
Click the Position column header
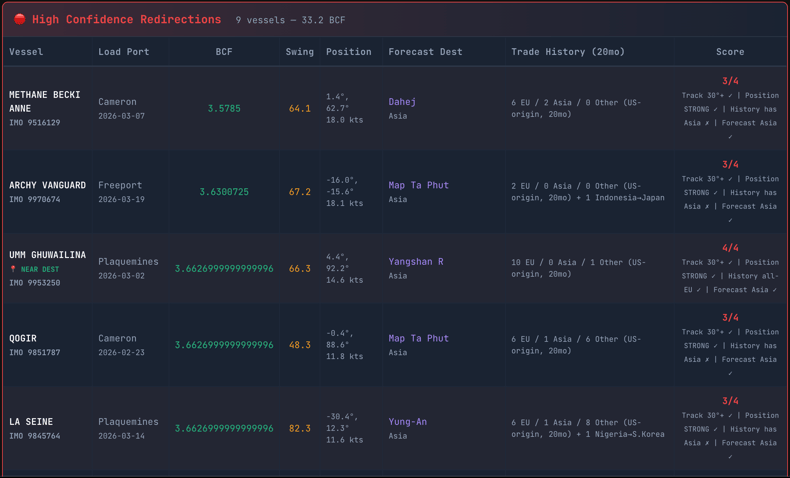pyautogui.click(x=348, y=52)
